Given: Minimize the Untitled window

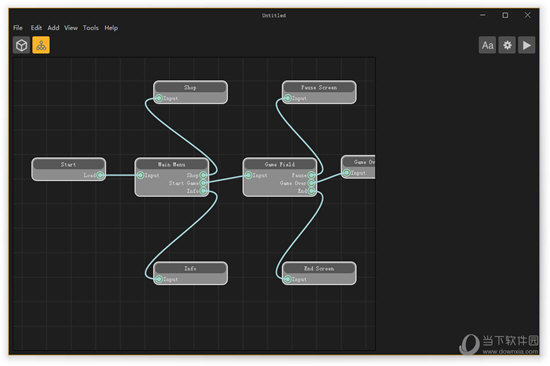Looking at the screenshot, I should [x=483, y=15].
